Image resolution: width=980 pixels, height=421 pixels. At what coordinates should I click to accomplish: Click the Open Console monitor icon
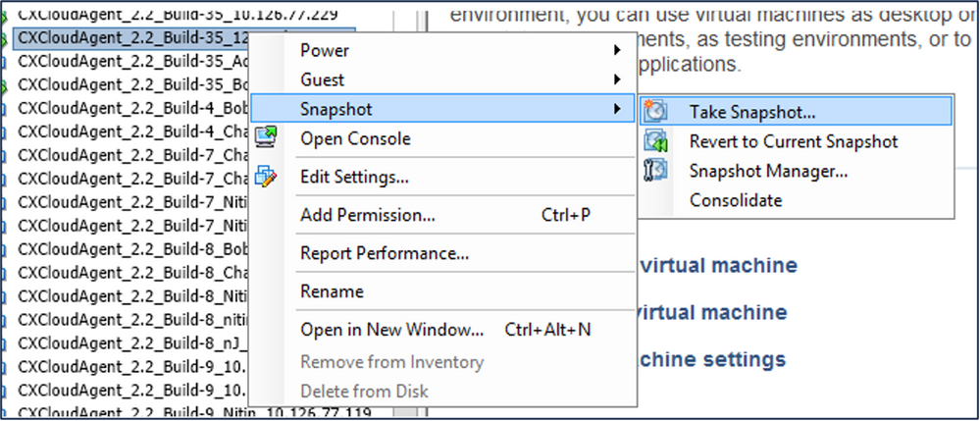coord(266,138)
